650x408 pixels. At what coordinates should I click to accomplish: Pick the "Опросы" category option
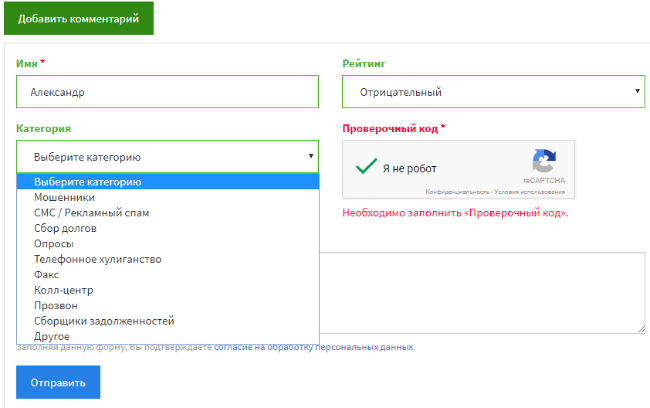54,243
